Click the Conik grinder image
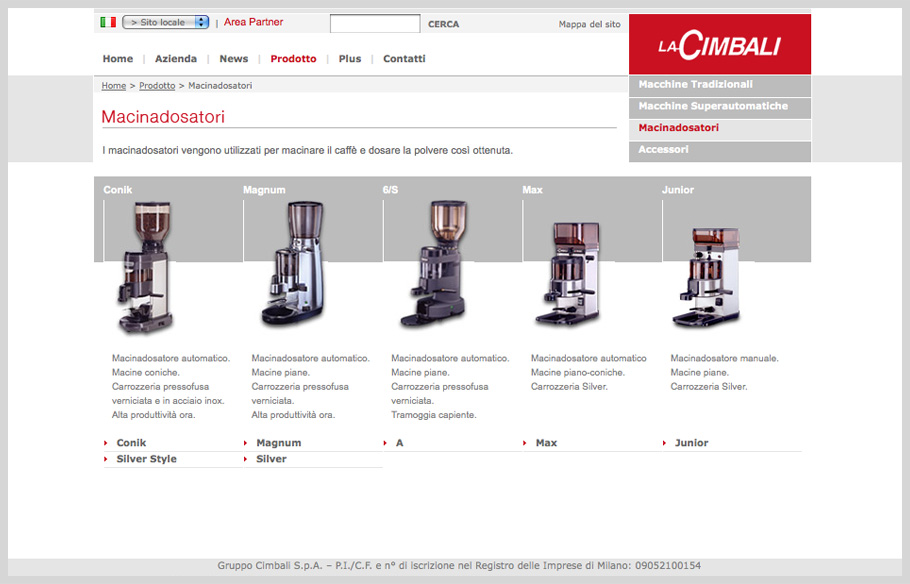910x584 pixels. click(146, 266)
